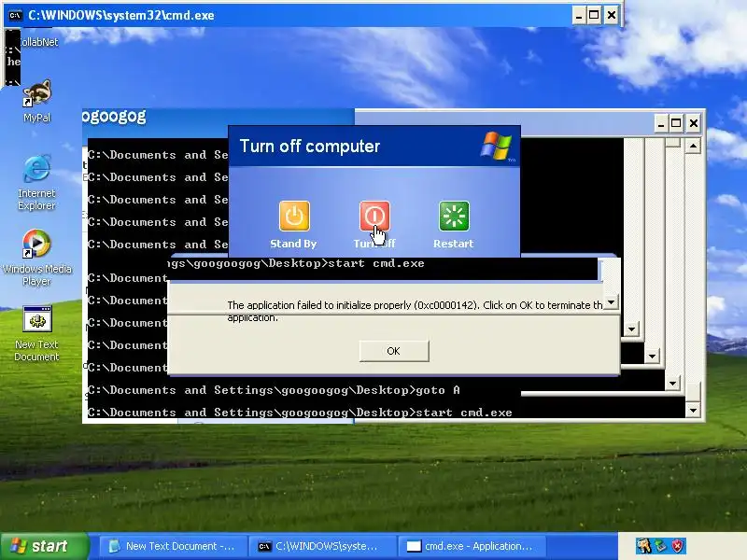
Task: Click the Safely Remove Hardware tray icon
Action: 661,546
